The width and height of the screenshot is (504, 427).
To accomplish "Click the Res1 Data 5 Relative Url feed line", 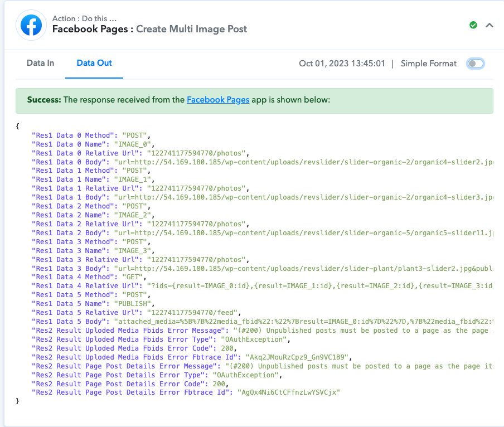I will coord(136,313).
